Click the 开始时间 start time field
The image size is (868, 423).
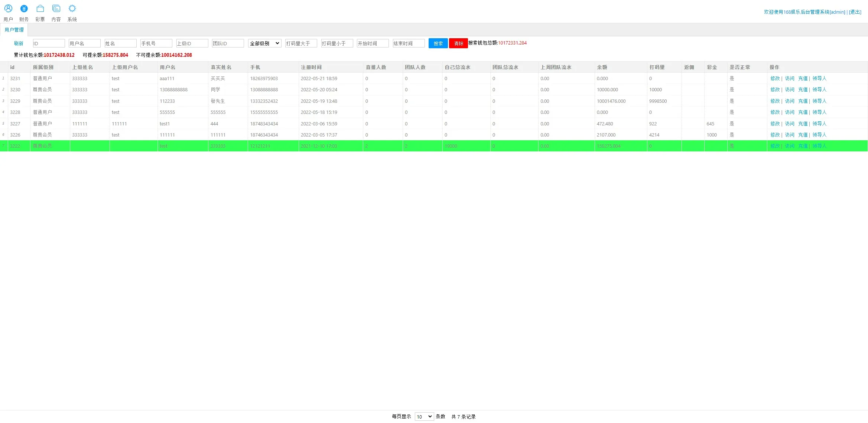pyautogui.click(x=373, y=43)
